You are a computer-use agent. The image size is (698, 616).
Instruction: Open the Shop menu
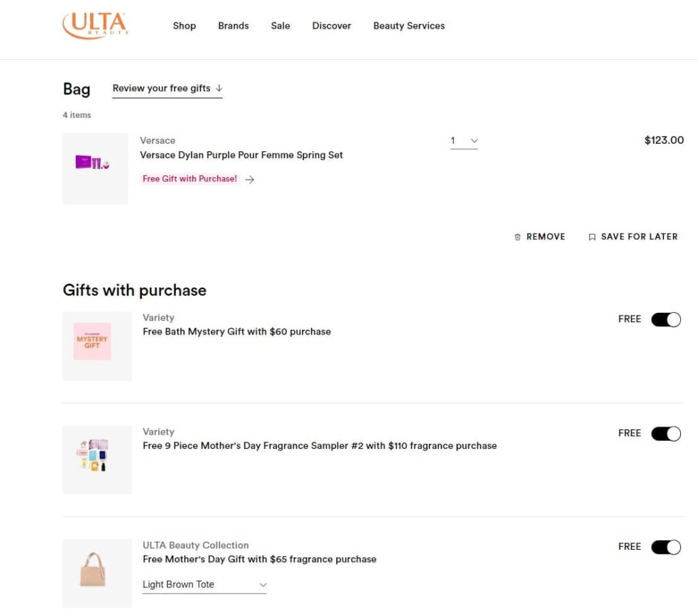point(184,26)
